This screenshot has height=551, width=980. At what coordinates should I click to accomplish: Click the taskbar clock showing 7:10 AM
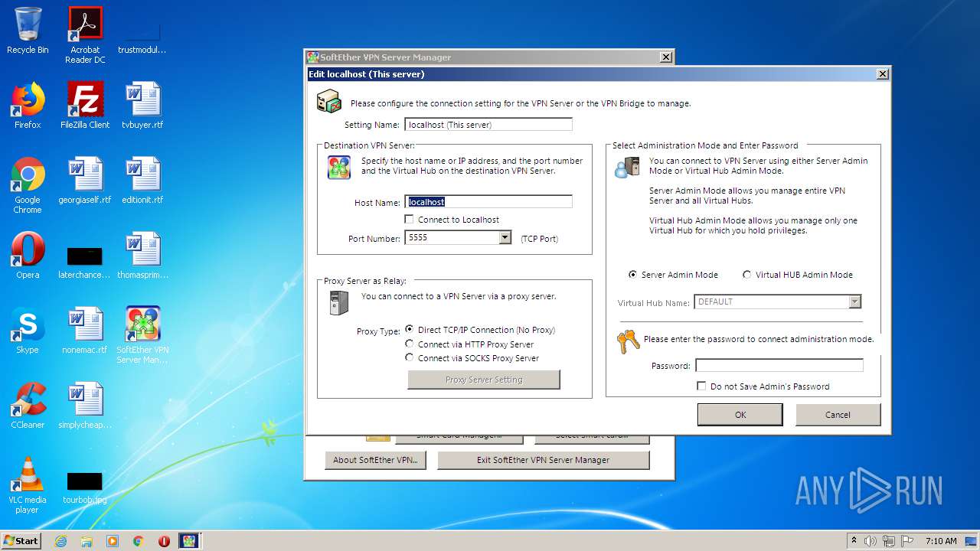941,541
